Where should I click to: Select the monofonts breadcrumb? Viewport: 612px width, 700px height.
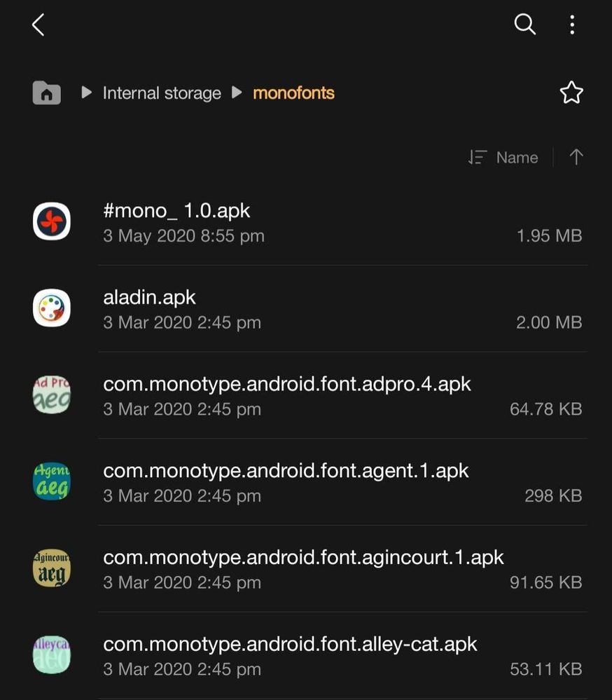point(293,93)
